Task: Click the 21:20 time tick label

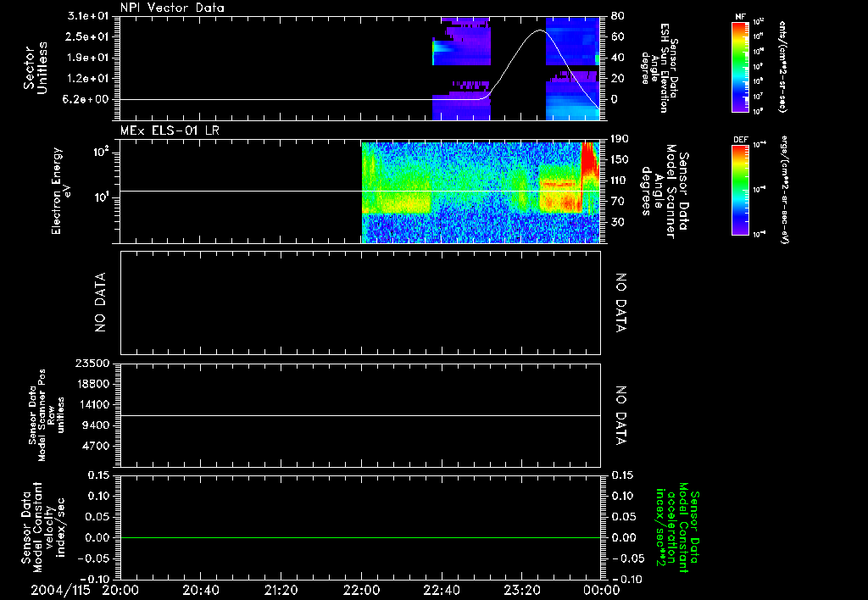Action: [281, 590]
